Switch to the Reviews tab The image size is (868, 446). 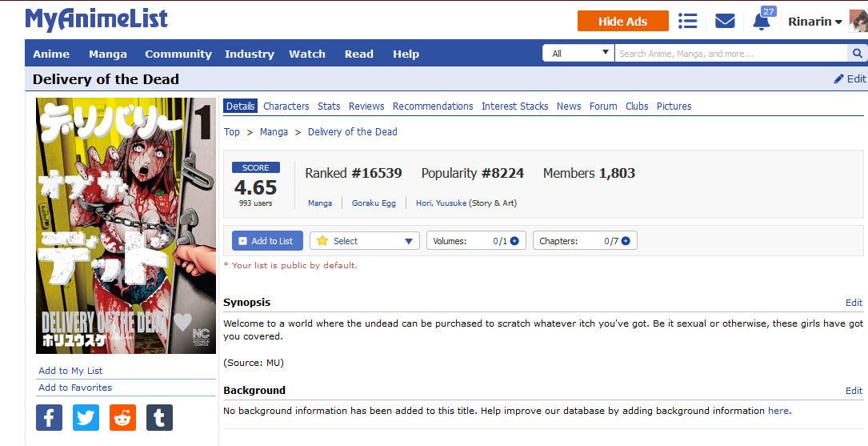click(366, 106)
